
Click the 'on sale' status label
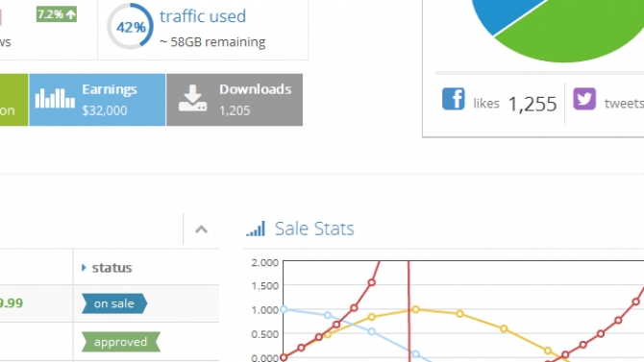tap(114, 303)
